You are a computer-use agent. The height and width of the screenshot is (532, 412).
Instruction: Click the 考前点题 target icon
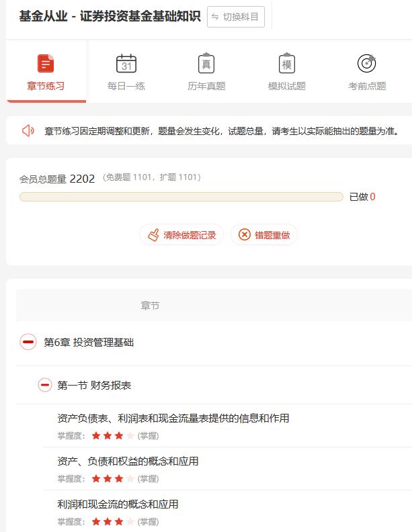pos(367,64)
